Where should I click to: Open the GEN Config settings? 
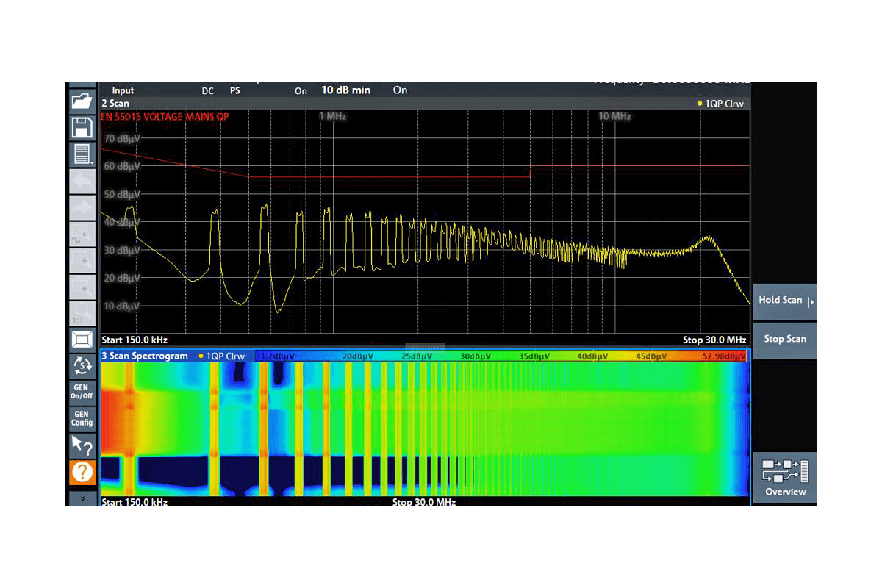82,418
